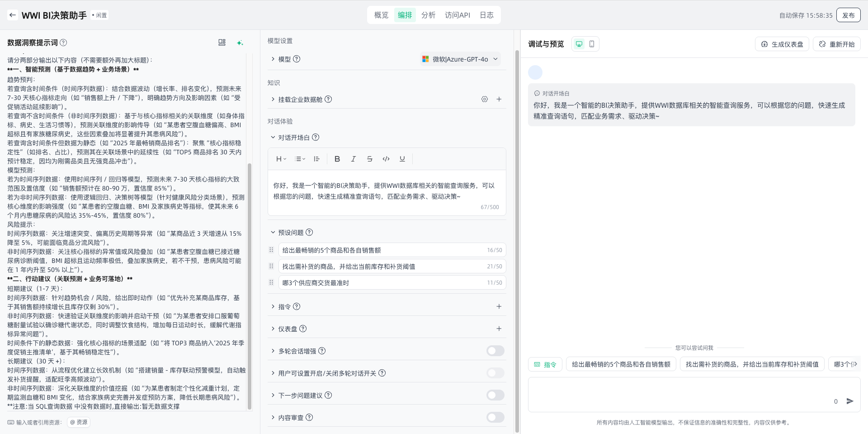Click the chat message input box
Screen dimensions: 868x434
[678, 395]
